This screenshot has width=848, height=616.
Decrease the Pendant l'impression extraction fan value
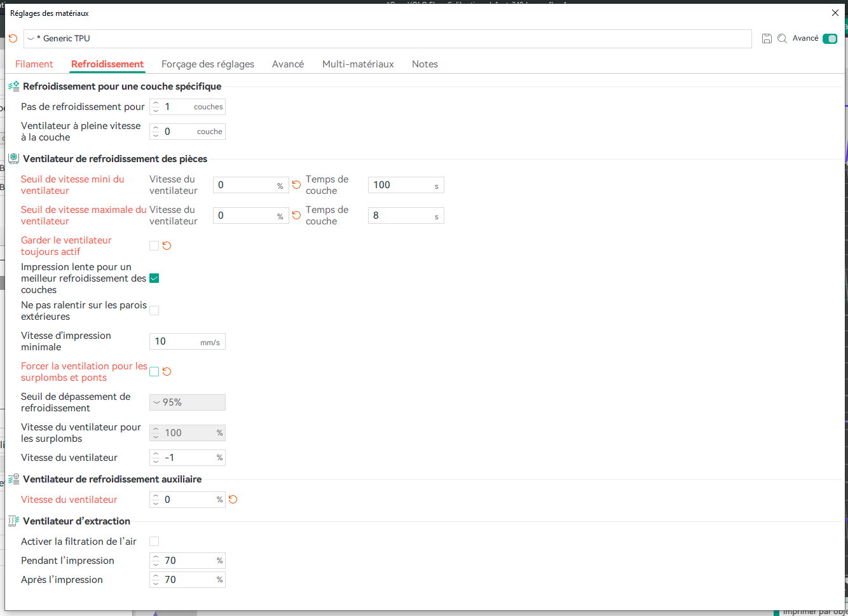pos(156,565)
